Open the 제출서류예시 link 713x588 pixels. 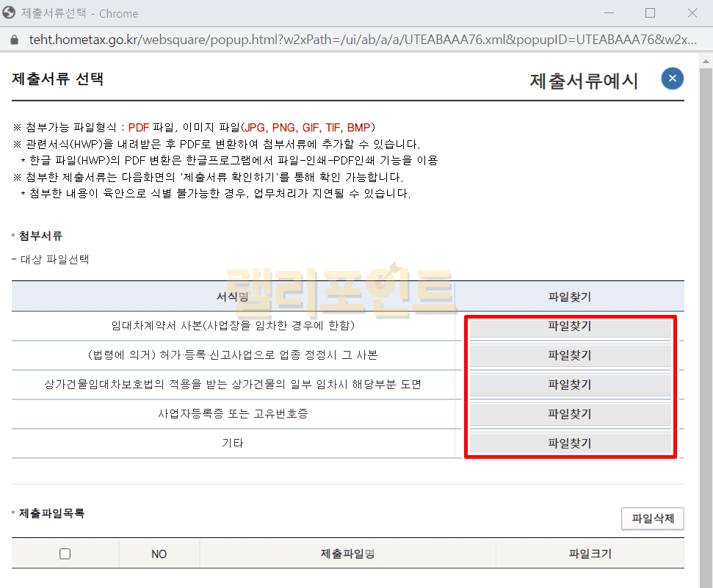tap(584, 81)
